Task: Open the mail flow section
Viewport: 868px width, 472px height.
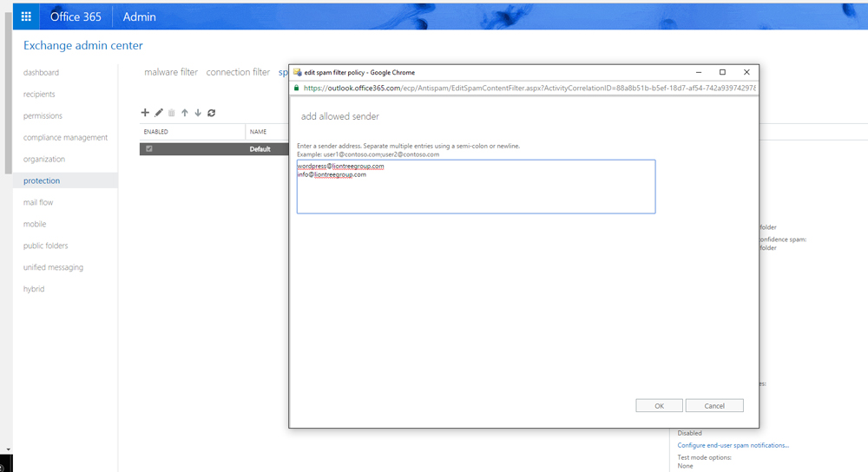Action: (x=38, y=202)
